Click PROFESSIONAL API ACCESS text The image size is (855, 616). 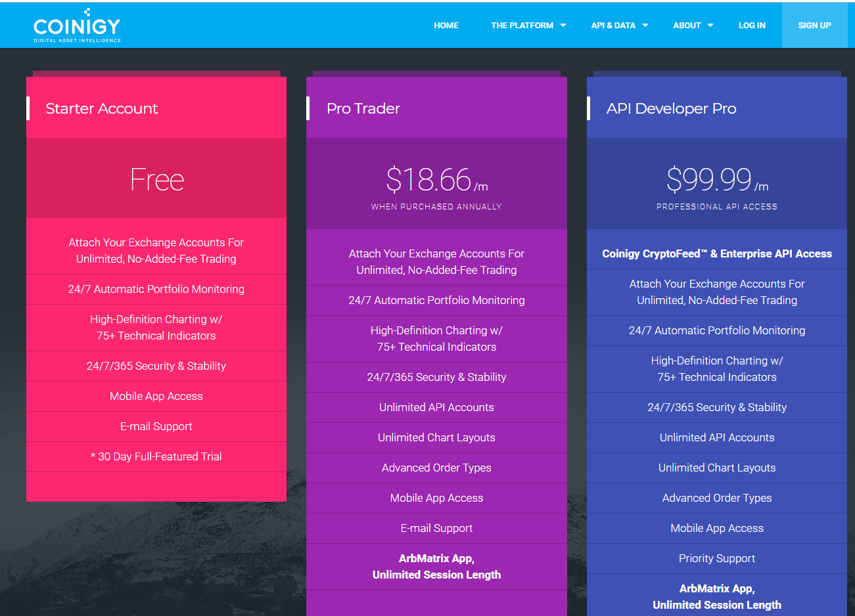717,207
